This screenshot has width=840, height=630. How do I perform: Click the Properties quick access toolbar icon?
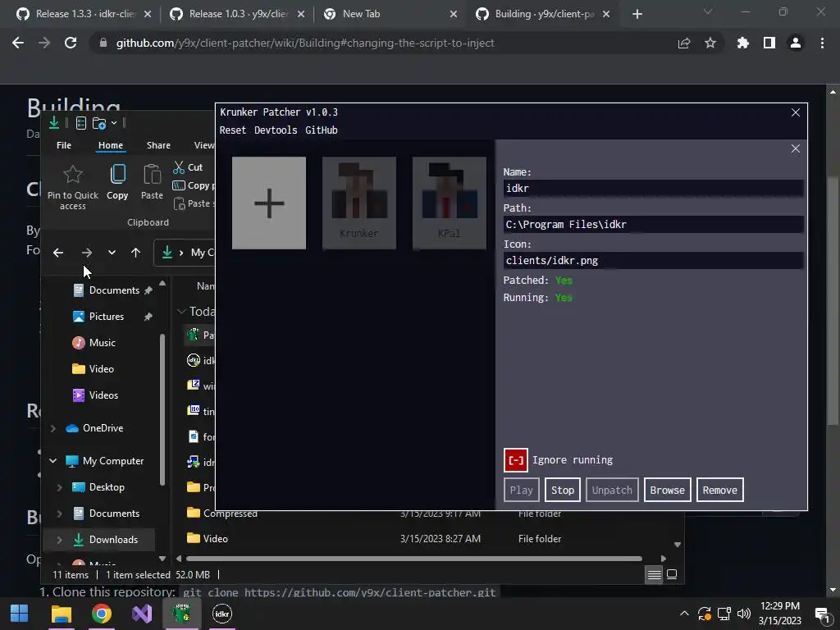[81, 123]
